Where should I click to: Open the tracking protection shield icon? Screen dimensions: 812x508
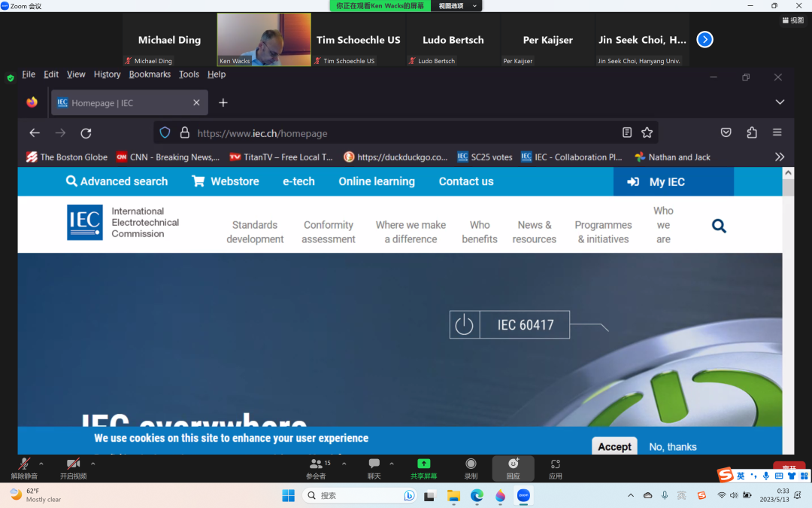tap(165, 132)
